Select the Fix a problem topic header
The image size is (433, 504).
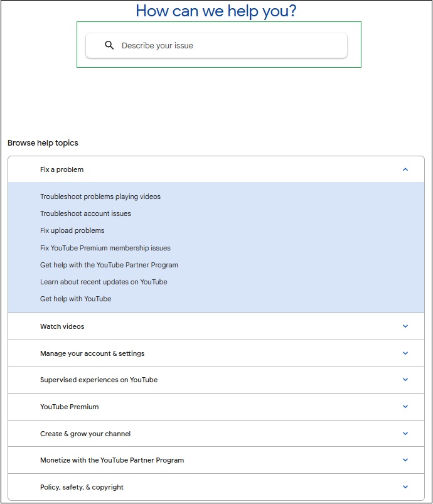click(x=61, y=169)
